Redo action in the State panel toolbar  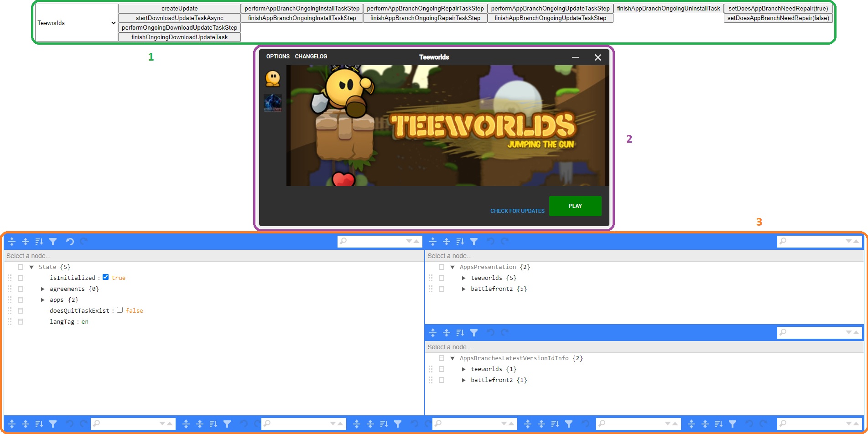pos(83,242)
